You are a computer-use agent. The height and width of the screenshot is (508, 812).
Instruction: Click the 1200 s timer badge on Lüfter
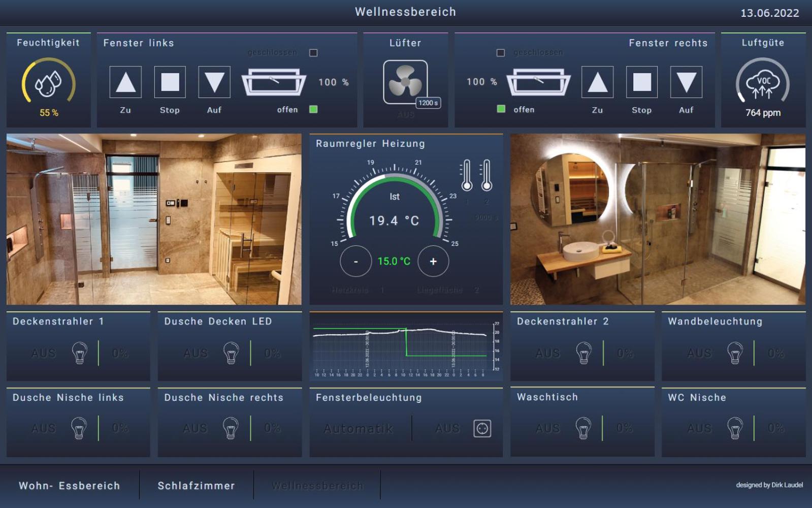click(428, 103)
